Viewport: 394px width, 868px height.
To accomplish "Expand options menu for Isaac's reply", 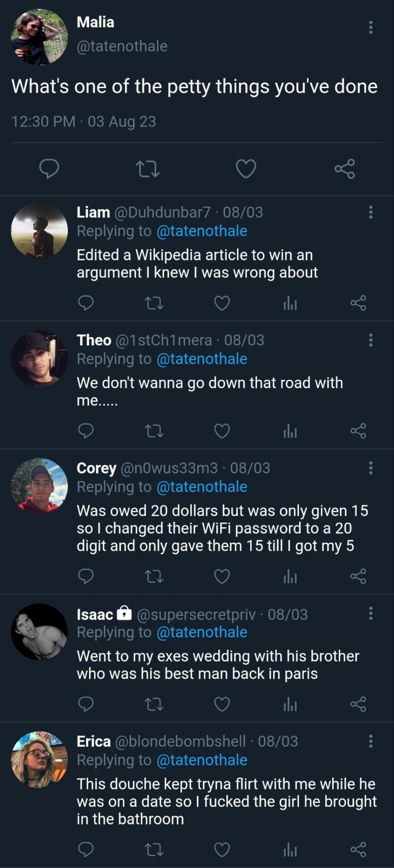I will pyautogui.click(x=371, y=613).
